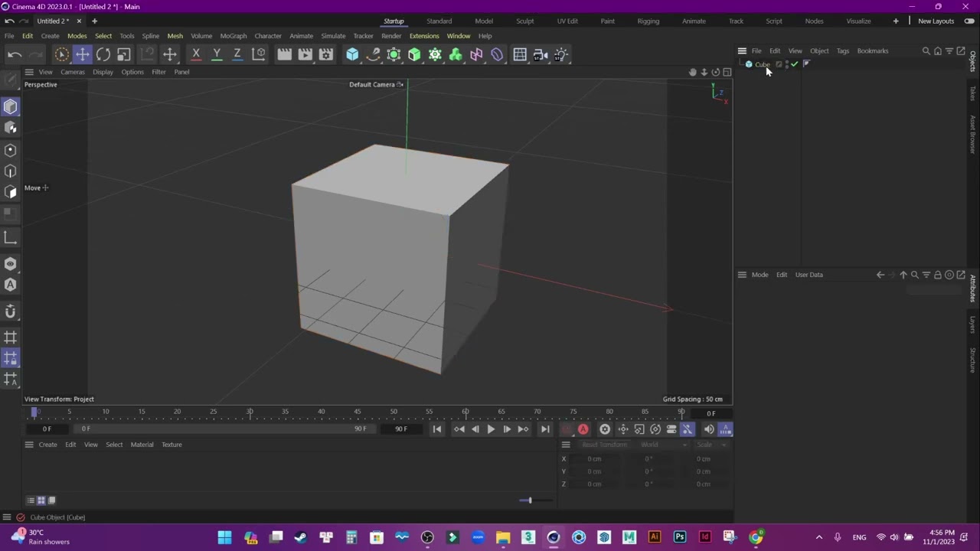The image size is (980, 551).
Task: Open the viewport hamburger menu
Action: 29,72
